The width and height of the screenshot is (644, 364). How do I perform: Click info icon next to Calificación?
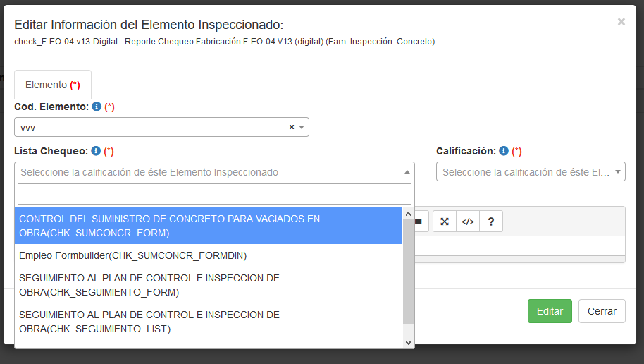coord(504,151)
